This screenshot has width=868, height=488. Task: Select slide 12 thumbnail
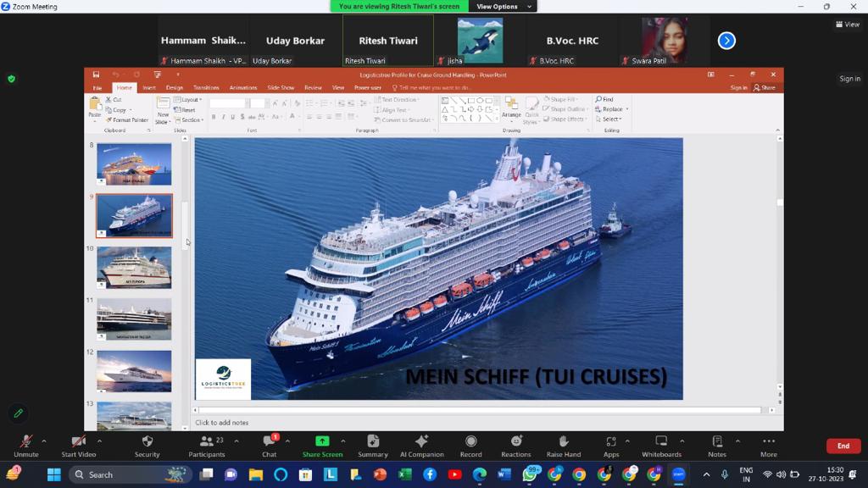click(x=134, y=371)
